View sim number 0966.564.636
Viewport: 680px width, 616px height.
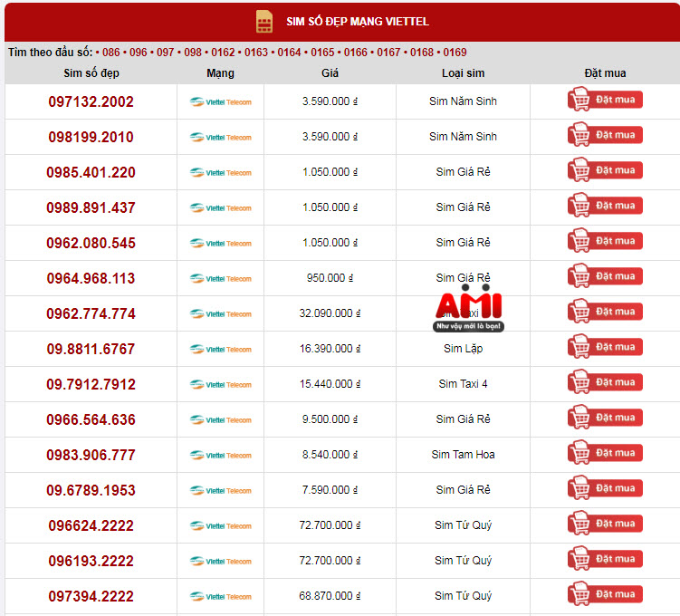(91, 420)
